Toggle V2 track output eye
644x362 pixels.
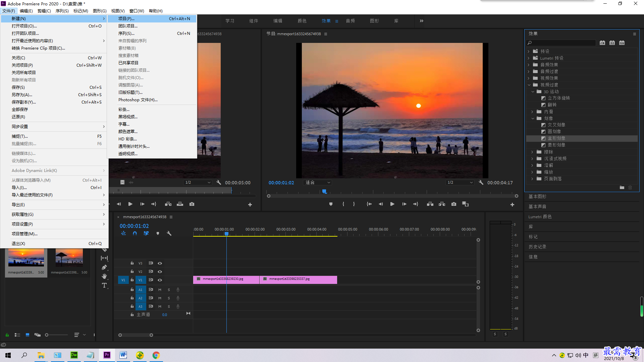coord(160,272)
